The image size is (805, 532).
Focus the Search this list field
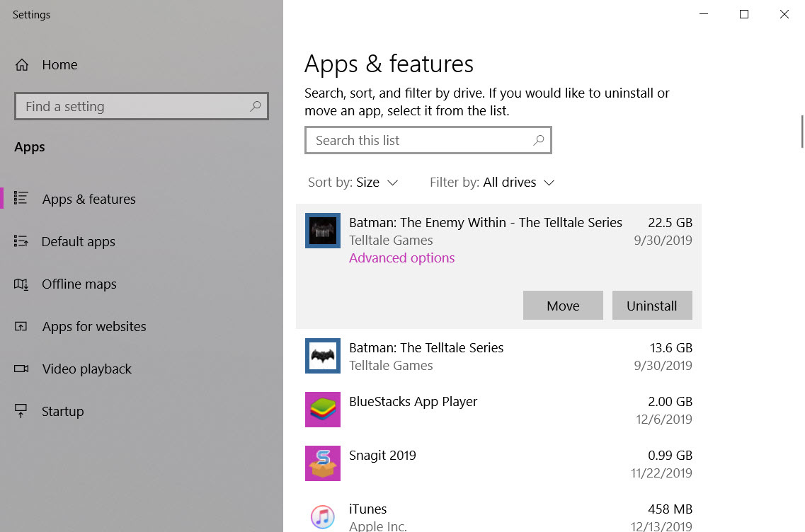tap(428, 140)
